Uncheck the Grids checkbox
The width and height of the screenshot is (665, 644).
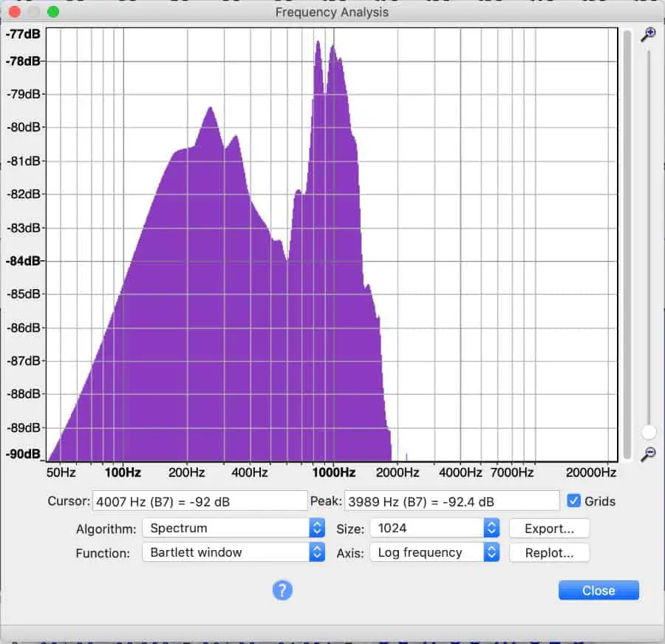pyautogui.click(x=573, y=501)
